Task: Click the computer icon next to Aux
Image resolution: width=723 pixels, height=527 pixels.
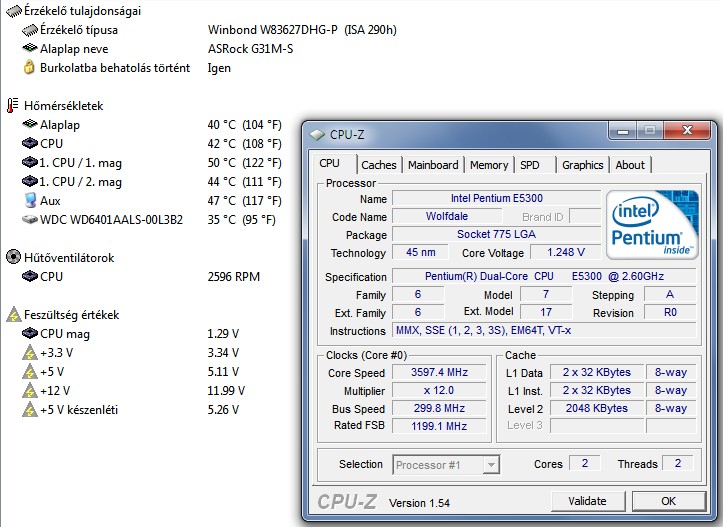Action: tap(30, 200)
